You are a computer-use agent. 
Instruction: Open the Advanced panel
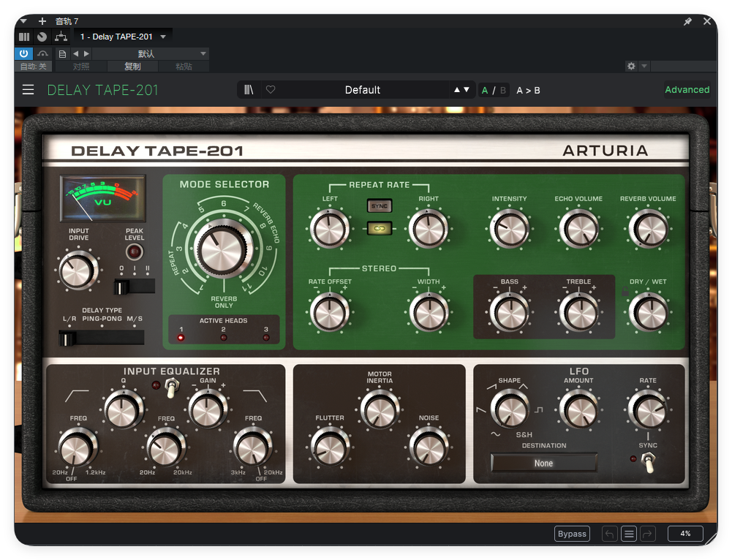click(x=687, y=90)
